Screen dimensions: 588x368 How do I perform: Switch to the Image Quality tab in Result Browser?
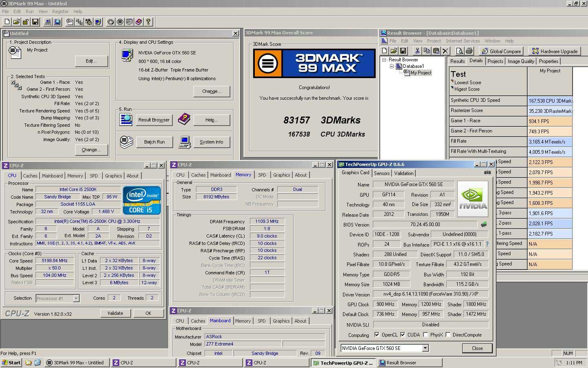point(521,61)
